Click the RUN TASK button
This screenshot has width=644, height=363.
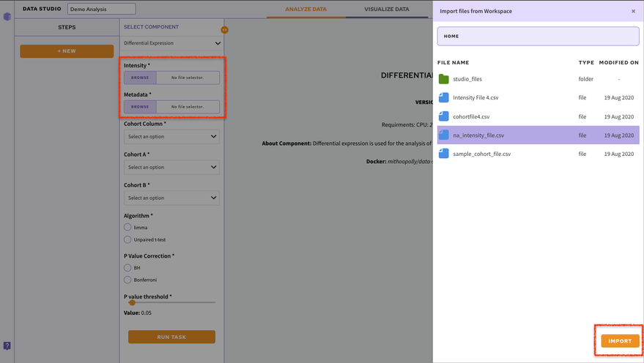[171, 337]
